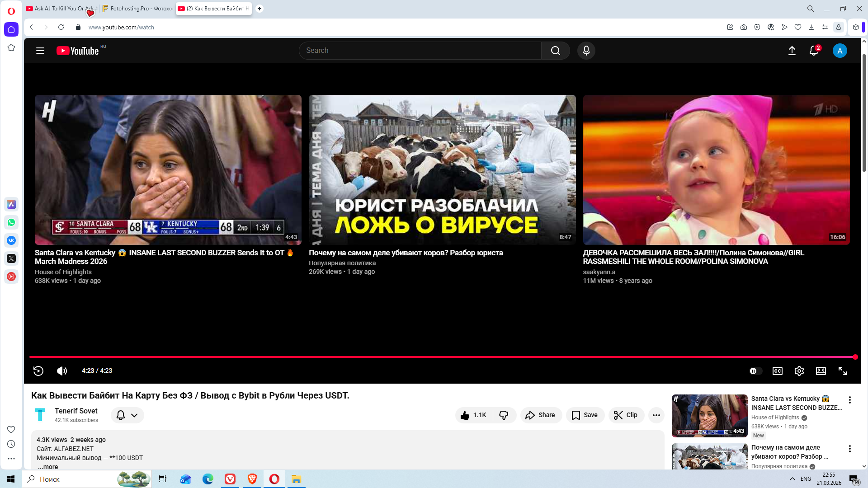Toggle the autoplay switch
Screen dimensions: 868x488
coord(755,371)
